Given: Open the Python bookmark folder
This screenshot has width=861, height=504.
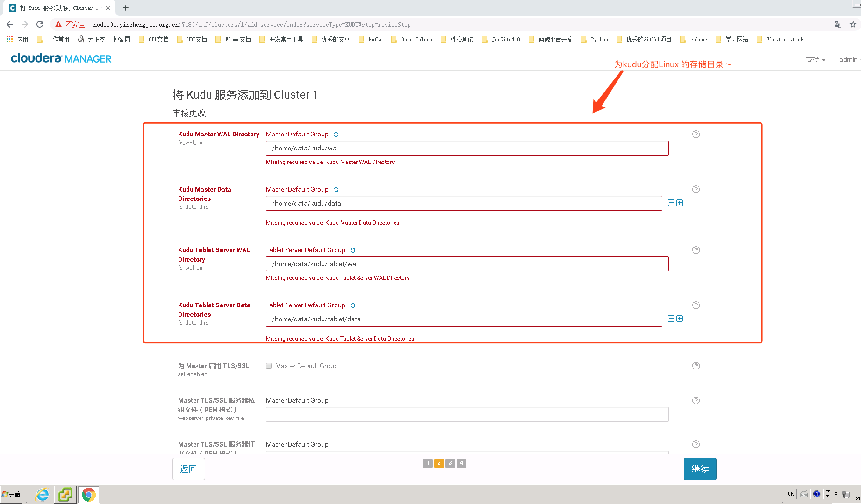Looking at the screenshot, I should coord(595,39).
